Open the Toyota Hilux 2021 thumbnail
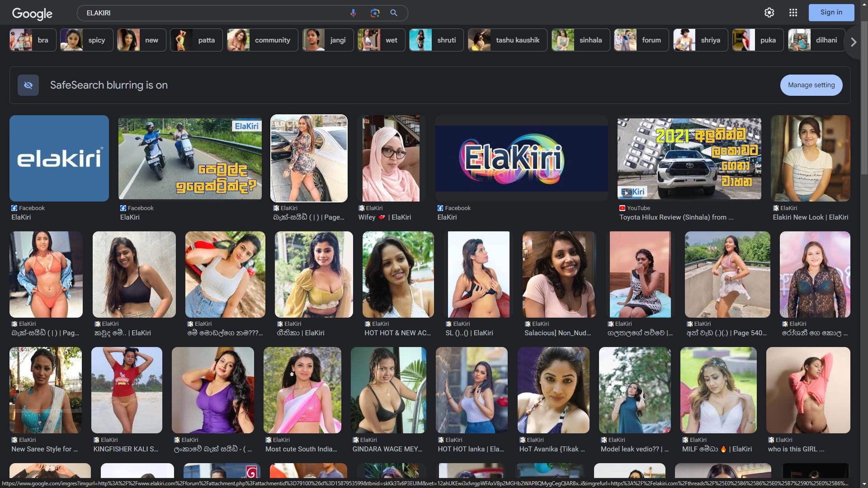The image size is (868, 488). [x=689, y=159]
